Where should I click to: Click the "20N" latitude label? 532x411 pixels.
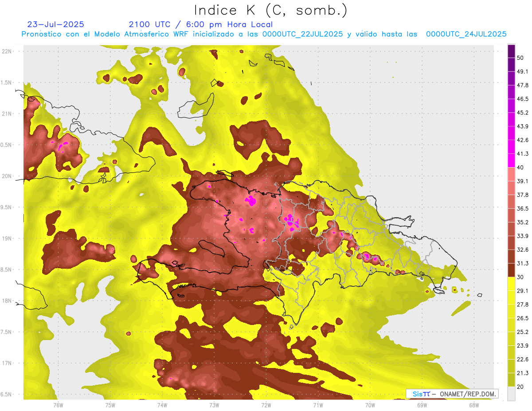[x=7, y=176]
